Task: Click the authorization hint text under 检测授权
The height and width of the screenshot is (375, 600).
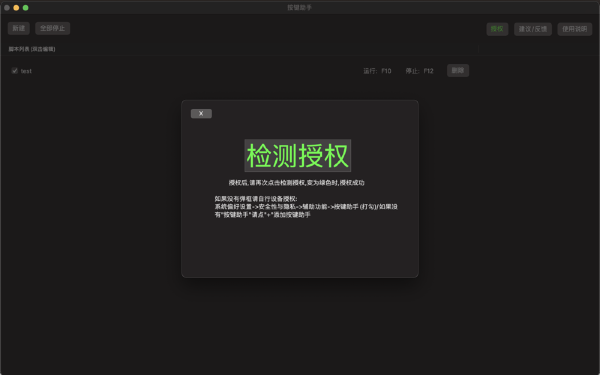Action: pyautogui.click(x=297, y=183)
